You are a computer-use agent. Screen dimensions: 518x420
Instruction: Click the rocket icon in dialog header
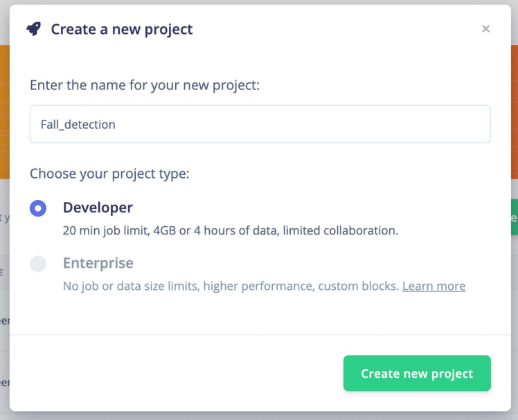tap(33, 29)
